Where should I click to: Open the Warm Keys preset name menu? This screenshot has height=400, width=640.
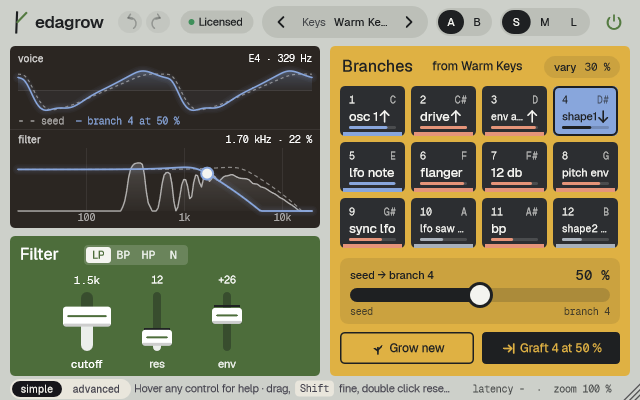[361, 22]
